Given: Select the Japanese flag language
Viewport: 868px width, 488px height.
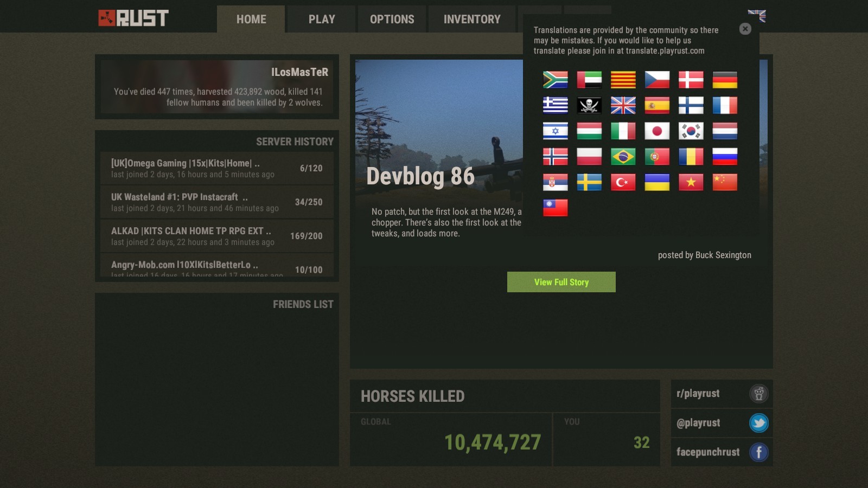Looking at the screenshot, I should click(657, 131).
